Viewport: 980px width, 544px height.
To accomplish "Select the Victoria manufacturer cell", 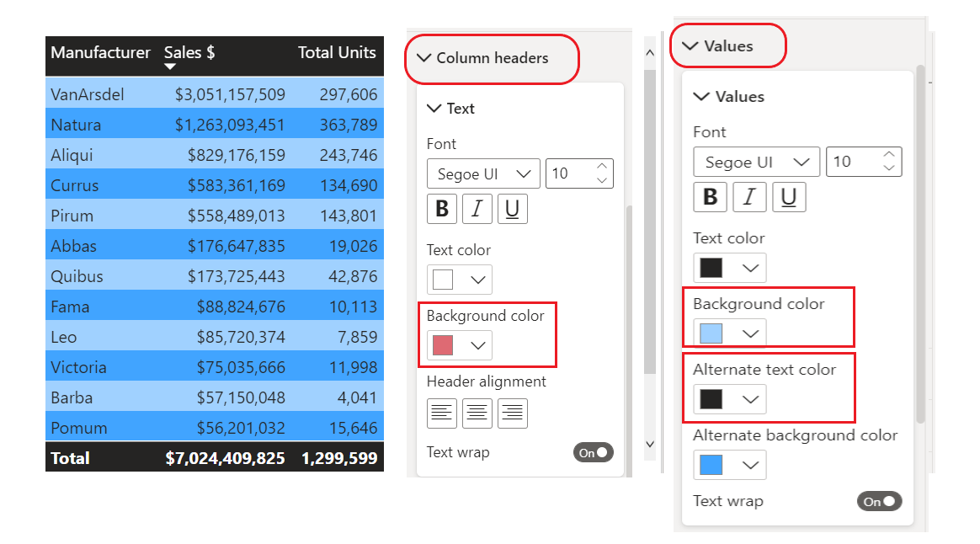I will [x=79, y=367].
